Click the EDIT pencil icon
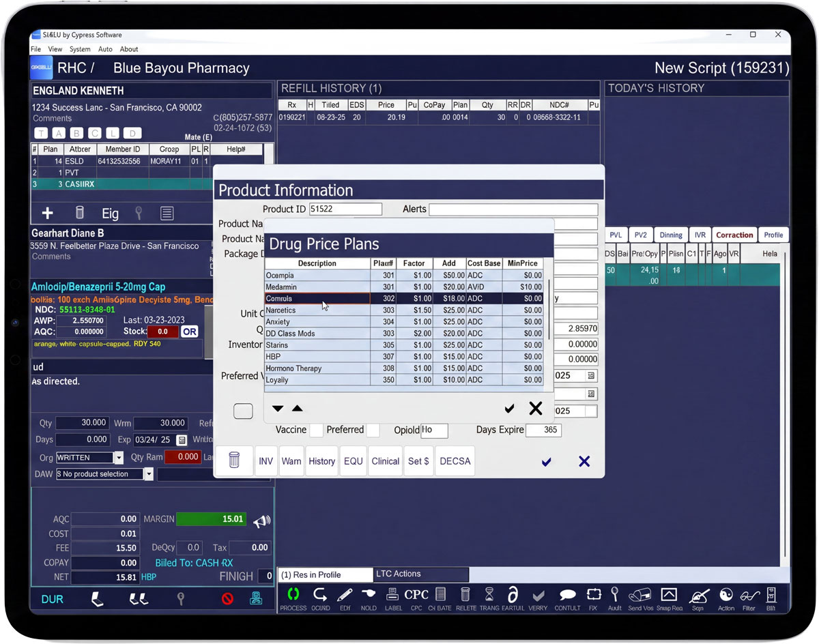The width and height of the screenshot is (819, 644). (x=345, y=594)
